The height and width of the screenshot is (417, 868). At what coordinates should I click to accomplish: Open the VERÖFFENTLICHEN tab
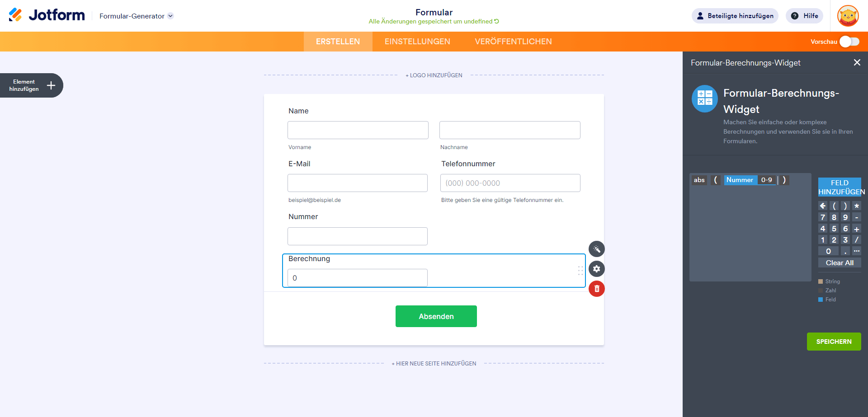point(513,42)
